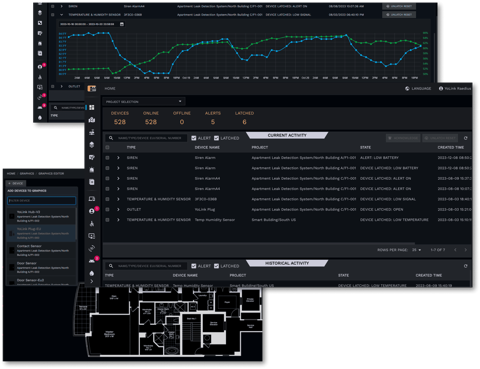Screen dimensions: 480x369
Task: Open the Project Selection dropdown
Action: tap(144, 101)
